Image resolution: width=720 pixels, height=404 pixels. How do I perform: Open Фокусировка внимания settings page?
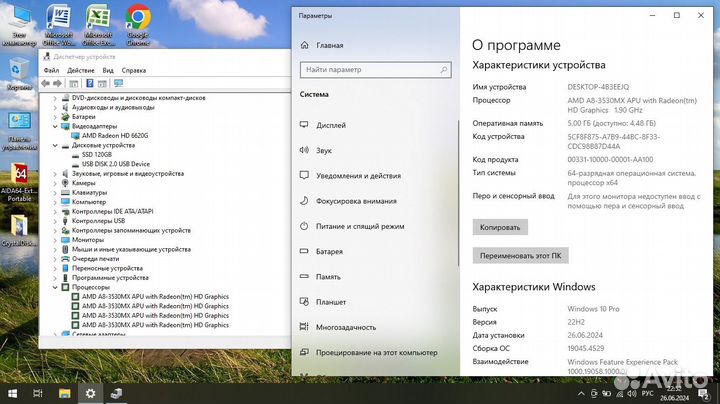[356, 201]
